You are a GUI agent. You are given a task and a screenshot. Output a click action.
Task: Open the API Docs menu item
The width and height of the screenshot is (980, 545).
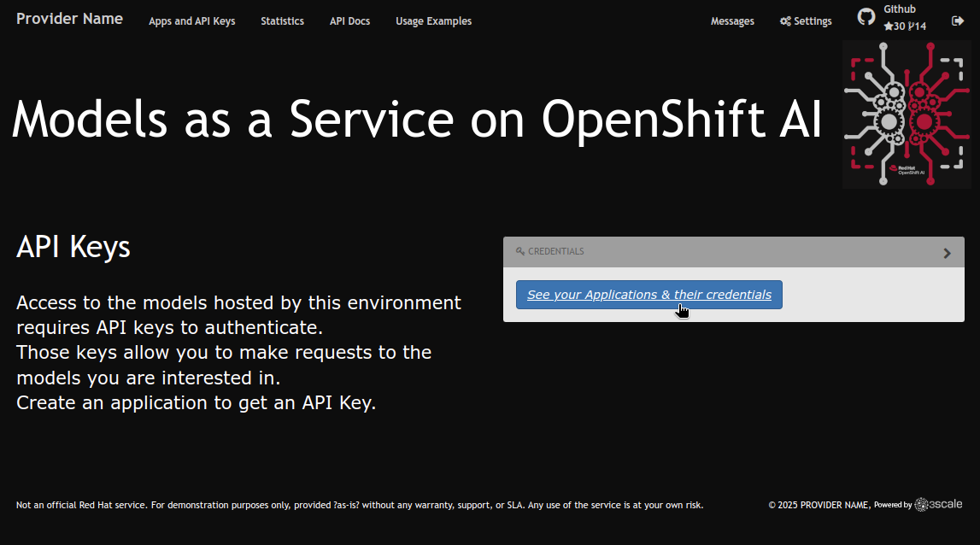(350, 21)
